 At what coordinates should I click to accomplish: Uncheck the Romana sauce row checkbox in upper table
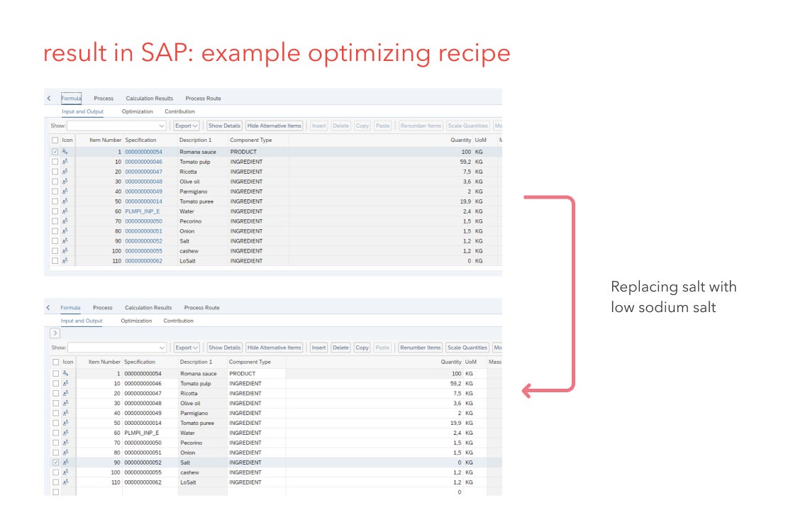55,152
